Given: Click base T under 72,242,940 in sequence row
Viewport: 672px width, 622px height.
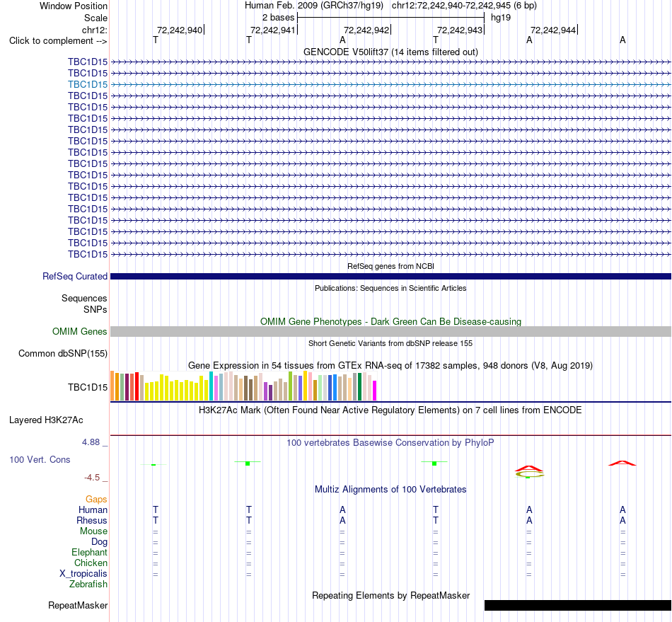Looking at the screenshot, I should [x=156, y=40].
